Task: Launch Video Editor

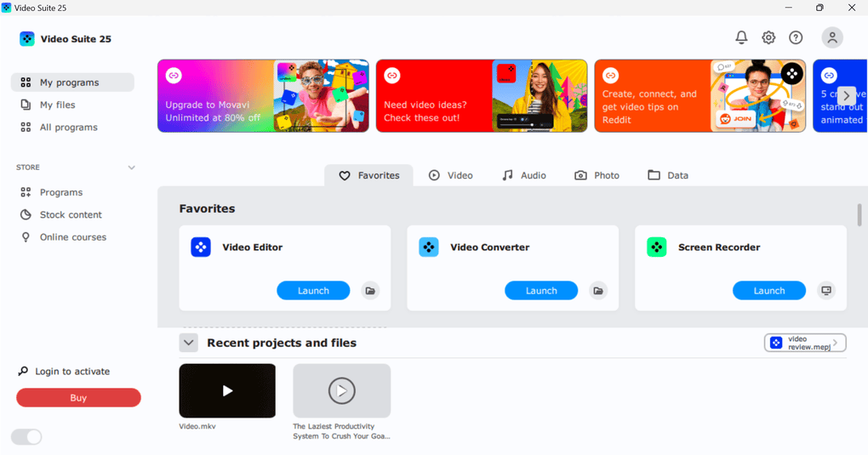Action: point(313,291)
